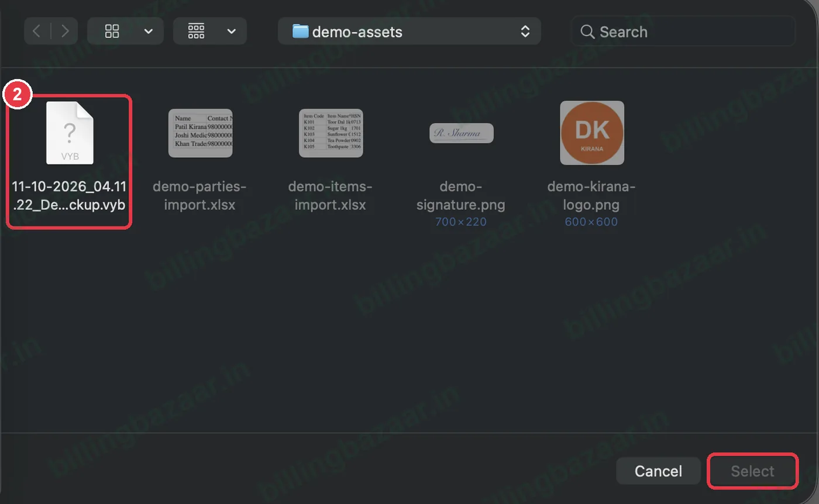The width and height of the screenshot is (819, 504).
Task: Go back with the left chevron arrow
Action: tap(37, 31)
